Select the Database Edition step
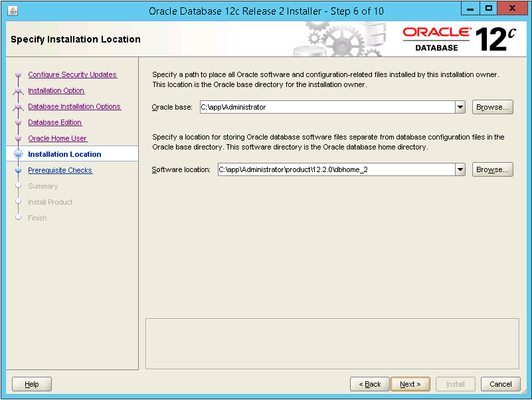This screenshot has width=532, height=400. coord(55,123)
